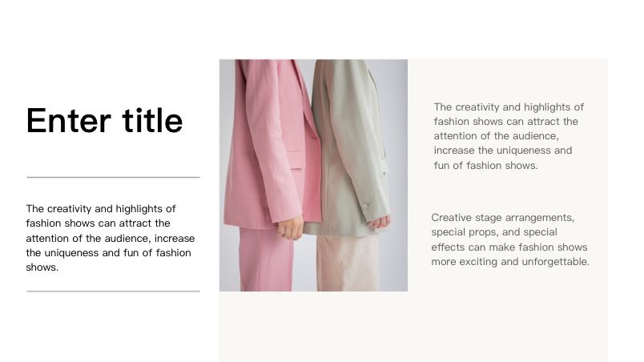644x362 pixels.
Task: Select the divider line below the title
Action: pos(114,177)
